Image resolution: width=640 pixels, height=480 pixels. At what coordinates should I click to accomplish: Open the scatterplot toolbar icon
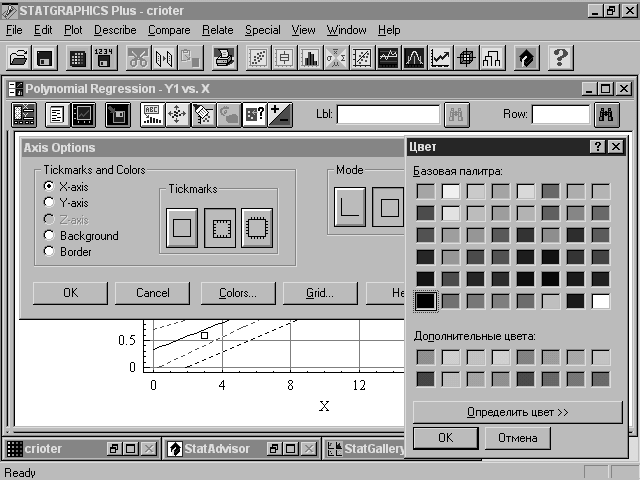258,58
